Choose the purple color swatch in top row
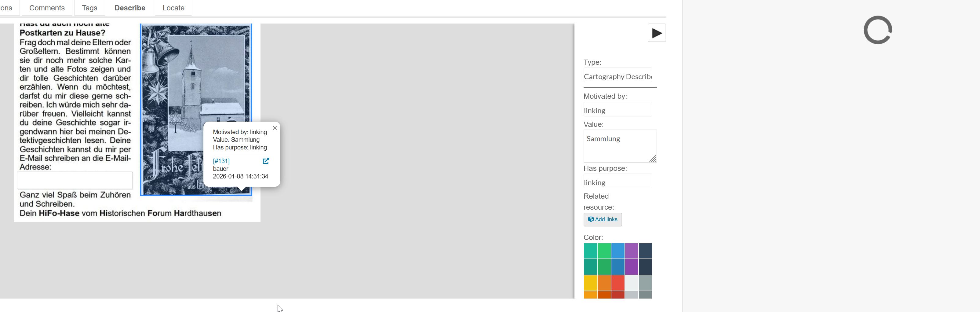 (x=631, y=251)
